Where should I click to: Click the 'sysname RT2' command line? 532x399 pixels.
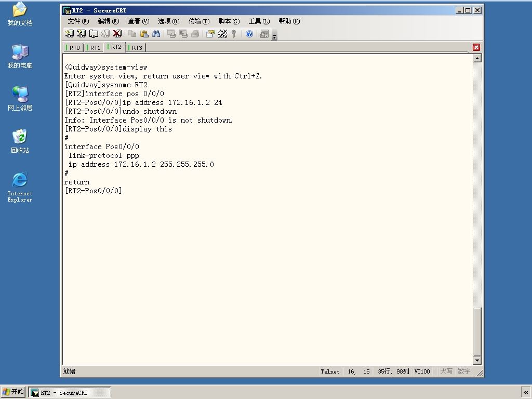tap(106, 85)
